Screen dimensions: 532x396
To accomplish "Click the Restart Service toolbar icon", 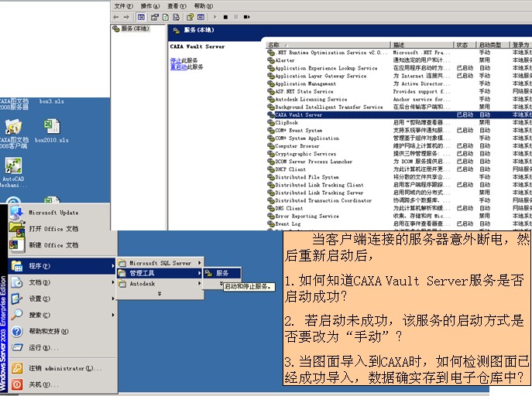I will (x=247, y=17).
